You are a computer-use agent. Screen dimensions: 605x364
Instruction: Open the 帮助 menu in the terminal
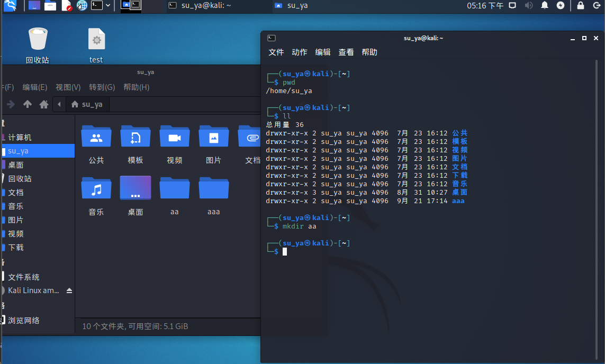coord(369,52)
